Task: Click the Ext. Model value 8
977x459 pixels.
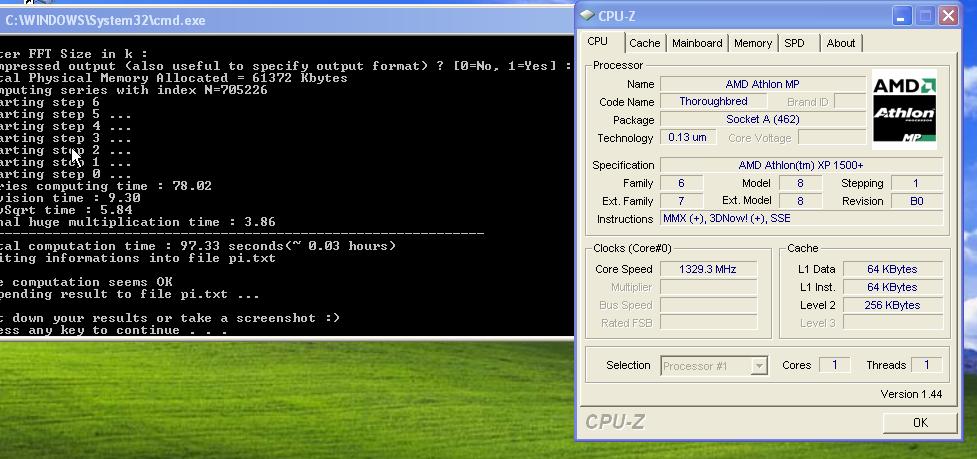Action: click(800, 201)
